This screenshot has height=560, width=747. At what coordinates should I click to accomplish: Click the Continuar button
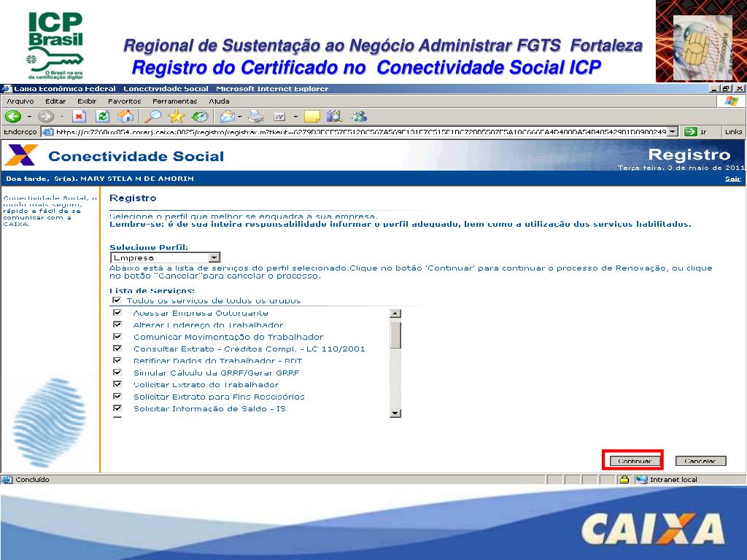634,461
